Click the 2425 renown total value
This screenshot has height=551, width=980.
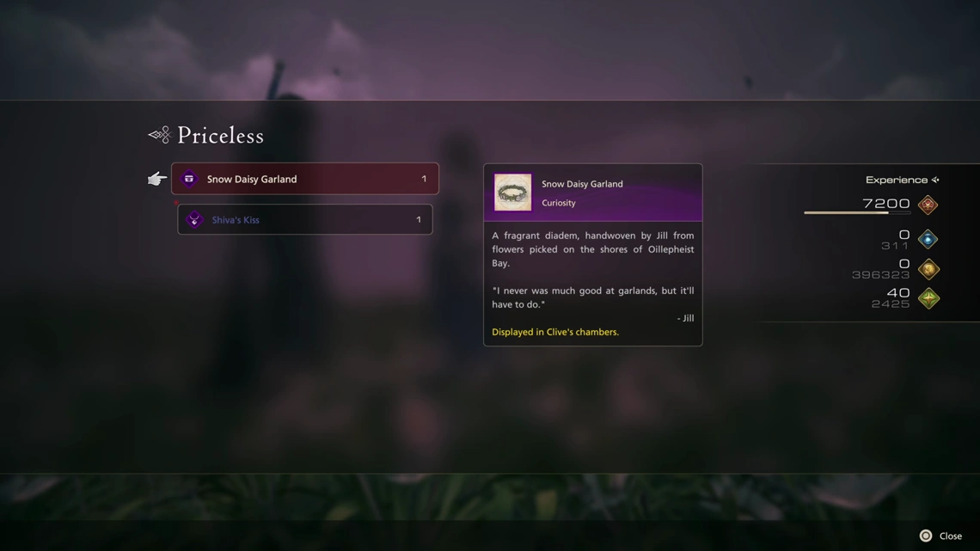[x=891, y=303]
